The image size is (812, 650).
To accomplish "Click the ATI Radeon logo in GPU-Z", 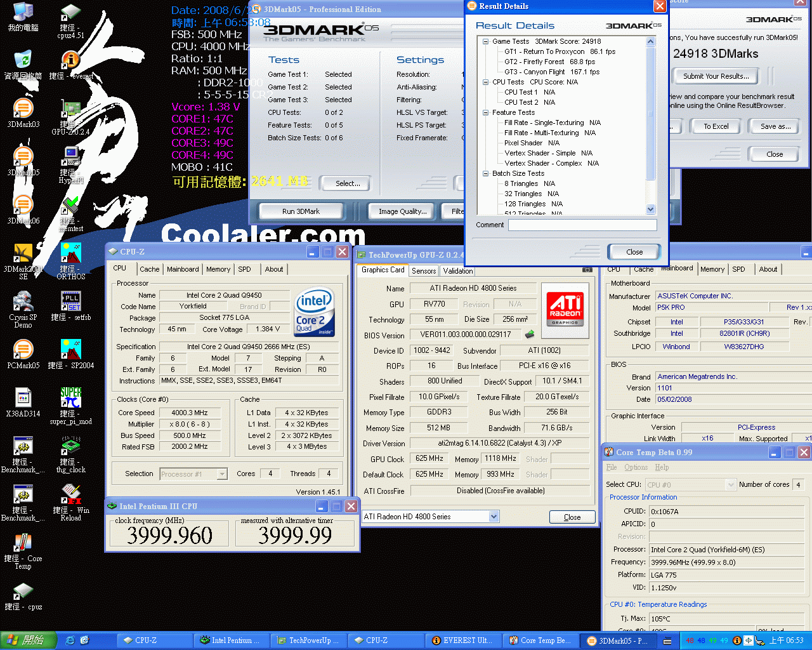I will 565,309.
